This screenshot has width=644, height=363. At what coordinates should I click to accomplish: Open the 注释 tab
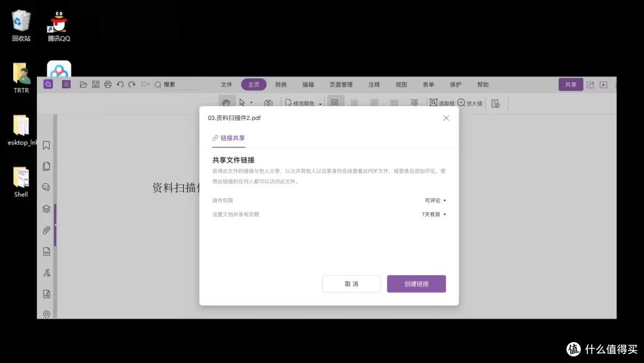tap(374, 85)
